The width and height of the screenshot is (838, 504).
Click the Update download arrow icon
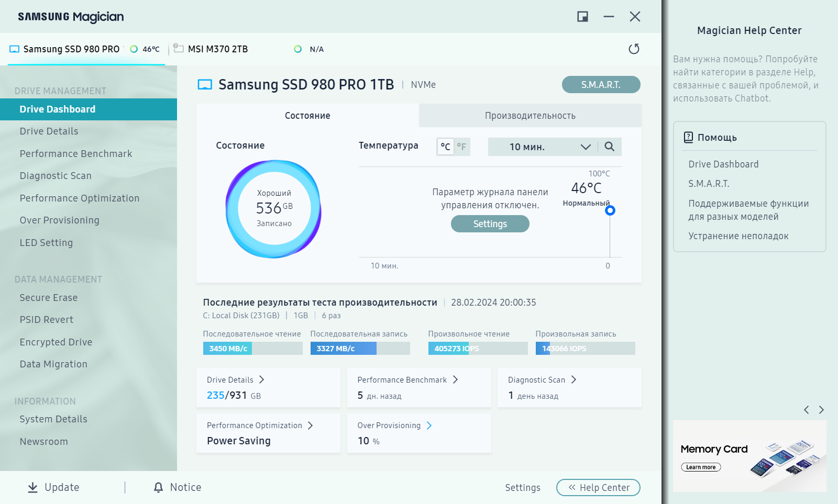pyautogui.click(x=32, y=487)
